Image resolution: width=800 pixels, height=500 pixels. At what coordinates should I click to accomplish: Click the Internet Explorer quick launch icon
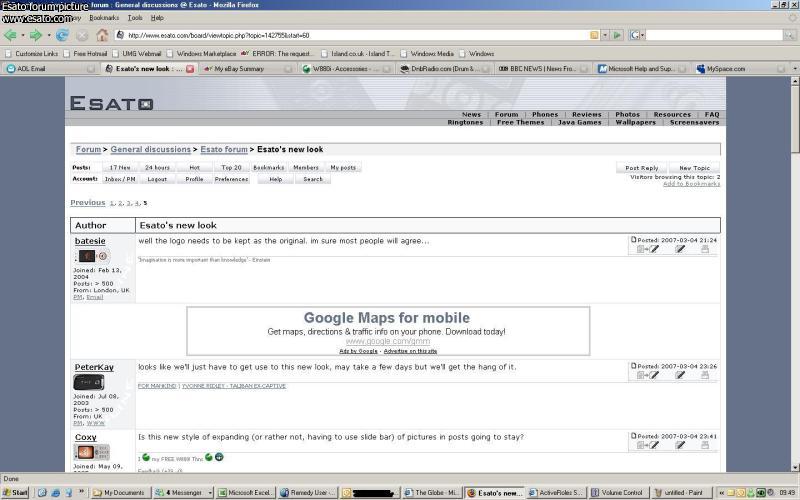[x=55, y=492]
